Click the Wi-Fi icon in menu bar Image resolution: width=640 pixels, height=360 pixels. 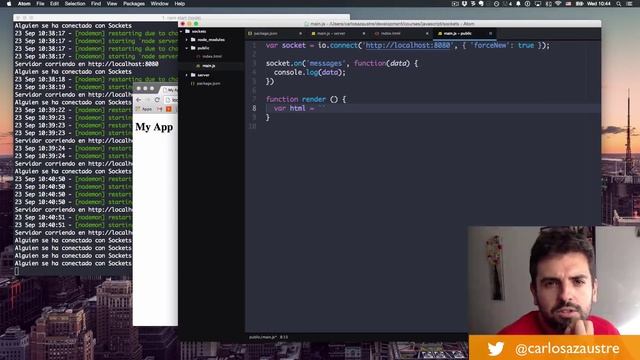558,4
